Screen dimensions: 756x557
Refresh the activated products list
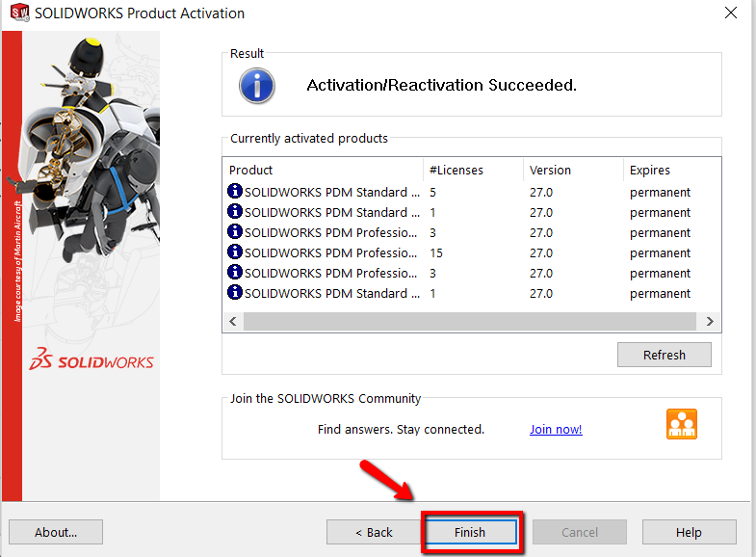tap(664, 355)
